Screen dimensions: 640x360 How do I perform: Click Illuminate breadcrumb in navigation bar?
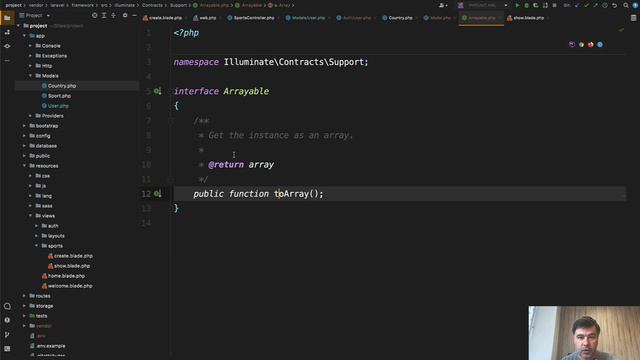(124, 5)
